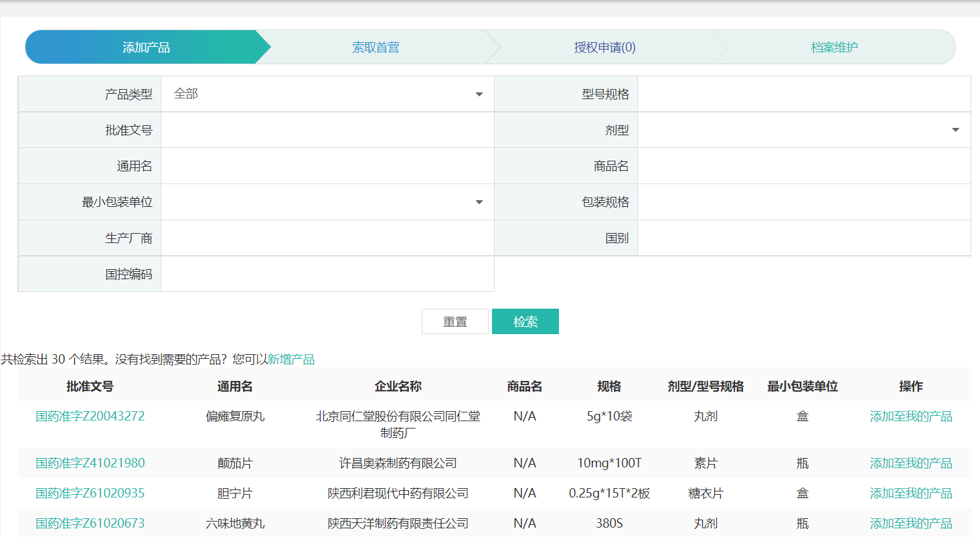This screenshot has width=980, height=537.
Task: Focus the 通用名 text field
Action: [327, 166]
